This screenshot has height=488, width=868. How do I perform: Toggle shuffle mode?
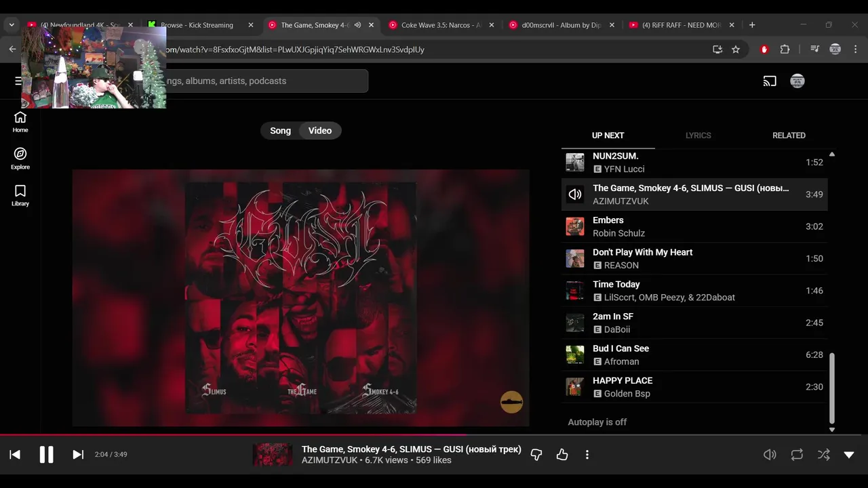coord(823,455)
